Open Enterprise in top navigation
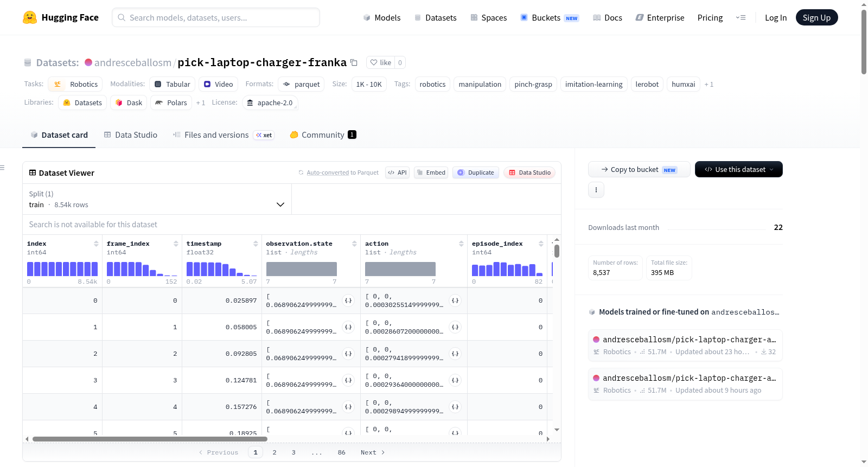The image size is (868, 467). click(x=660, y=17)
